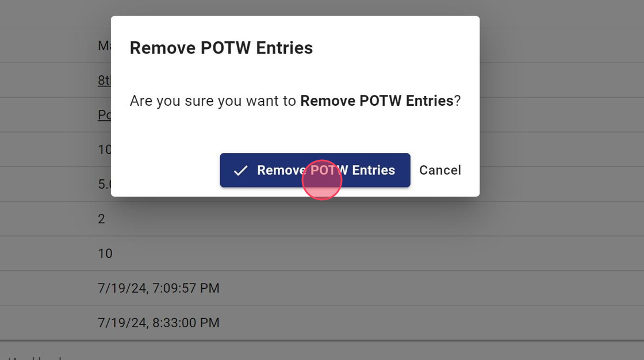Screen dimensions: 644x360
Task: Click the partially hidden "5.0" row value
Action: [x=104, y=185]
